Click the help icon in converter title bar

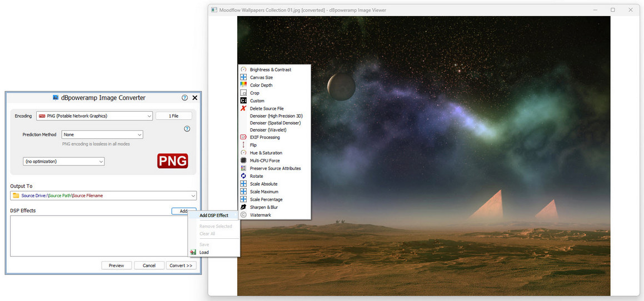pos(185,98)
